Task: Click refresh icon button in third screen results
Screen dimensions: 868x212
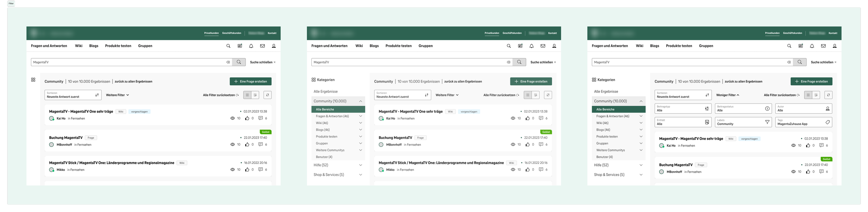Action: point(828,95)
